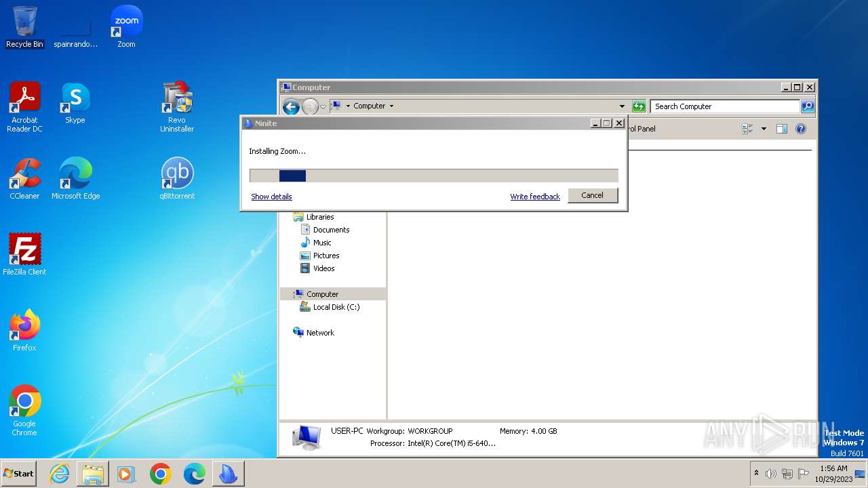Open the recent pages dropdown arrow
The image size is (868, 488).
tap(323, 106)
